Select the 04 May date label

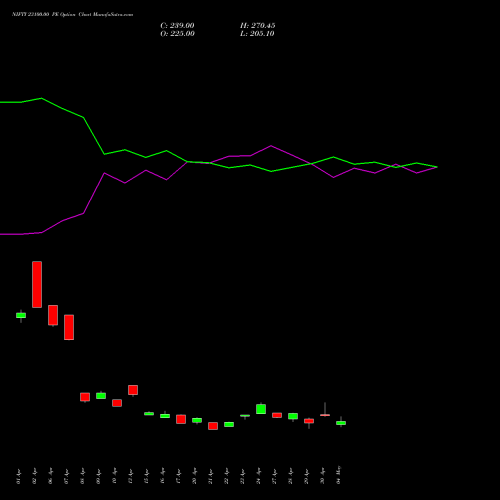[338, 475]
